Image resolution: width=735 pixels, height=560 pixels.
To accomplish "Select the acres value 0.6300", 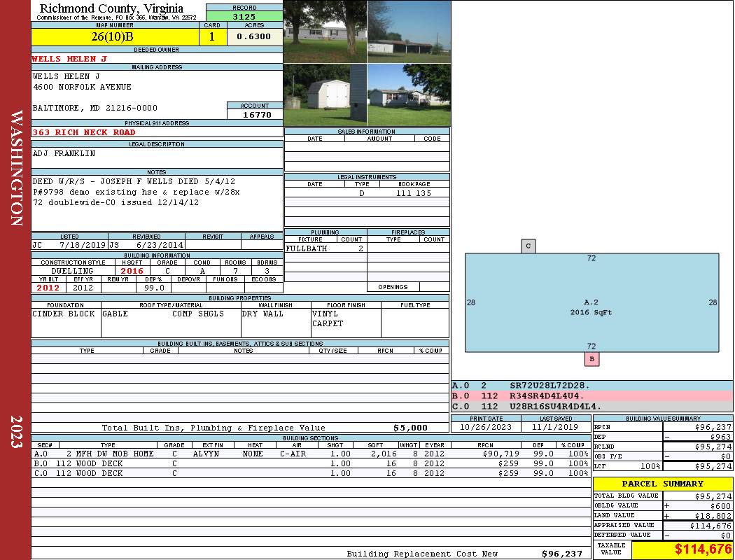I will (254, 37).
